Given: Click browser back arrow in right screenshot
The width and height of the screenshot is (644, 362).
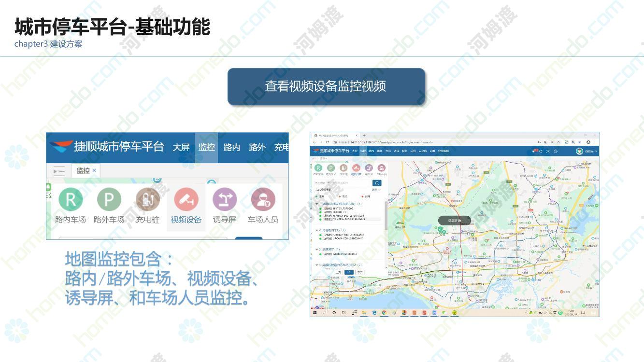Looking at the screenshot, I should pyautogui.click(x=315, y=142).
